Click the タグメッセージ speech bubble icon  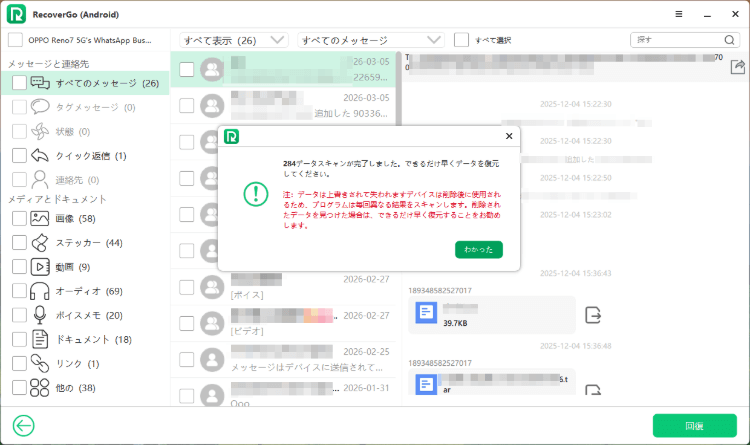point(40,107)
